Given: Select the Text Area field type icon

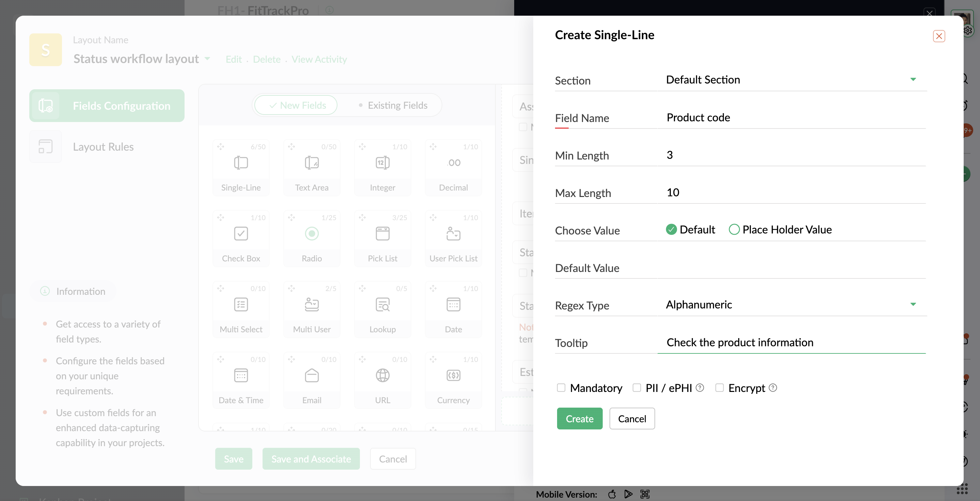Looking at the screenshot, I should pyautogui.click(x=312, y=163).
